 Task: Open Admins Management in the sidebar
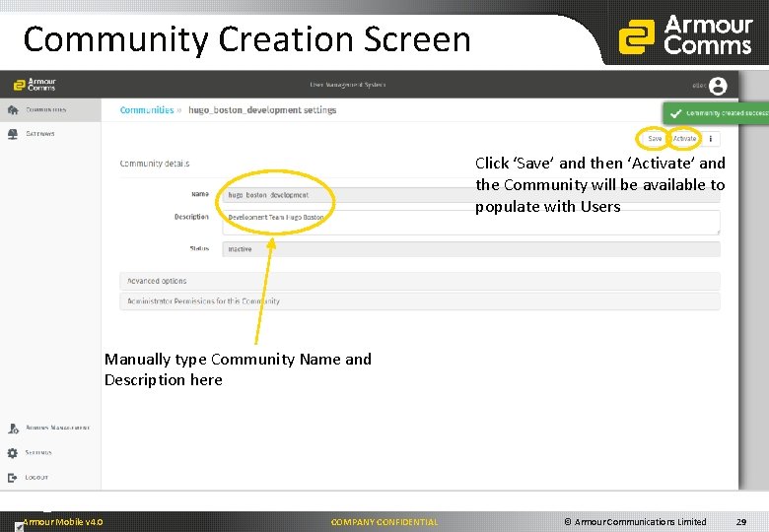(x=50, y=429)
